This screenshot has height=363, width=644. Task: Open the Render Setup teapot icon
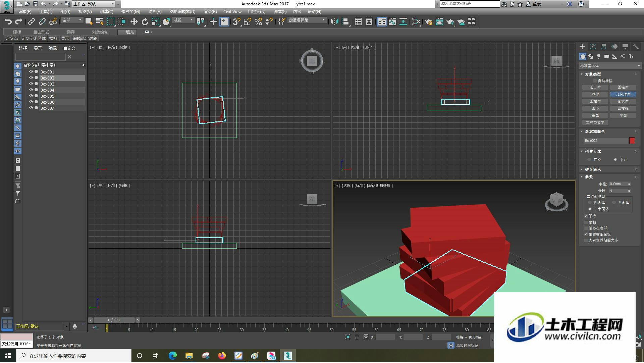coord(429,22)
